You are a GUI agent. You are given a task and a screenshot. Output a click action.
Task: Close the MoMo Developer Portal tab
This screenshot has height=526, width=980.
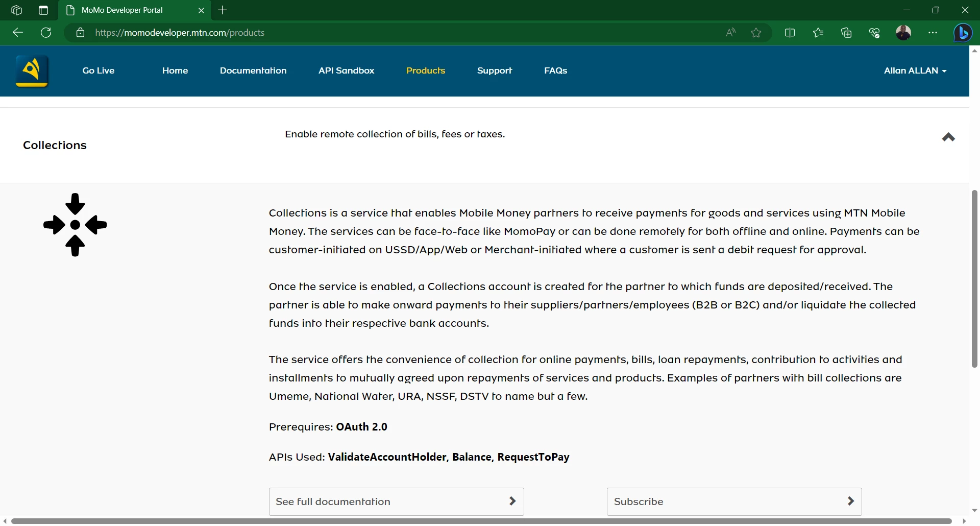[x=201, y=10]
